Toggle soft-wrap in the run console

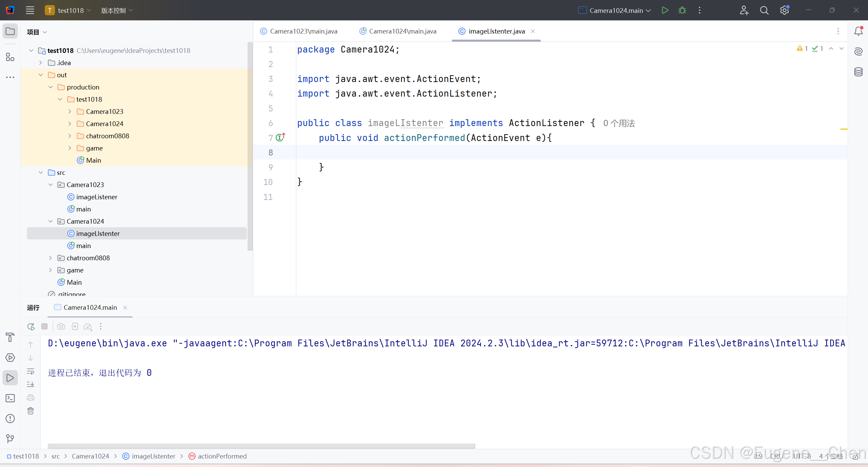tap(31, 371)
